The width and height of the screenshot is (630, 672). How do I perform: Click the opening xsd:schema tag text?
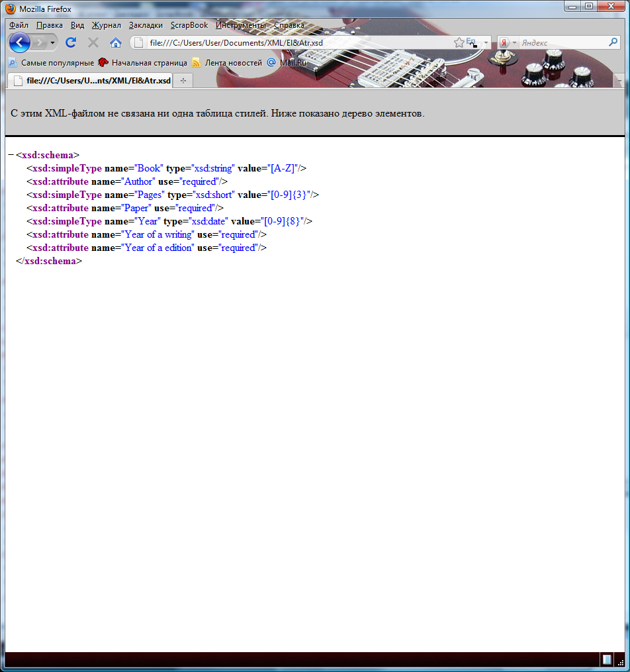tap(48, 155)
